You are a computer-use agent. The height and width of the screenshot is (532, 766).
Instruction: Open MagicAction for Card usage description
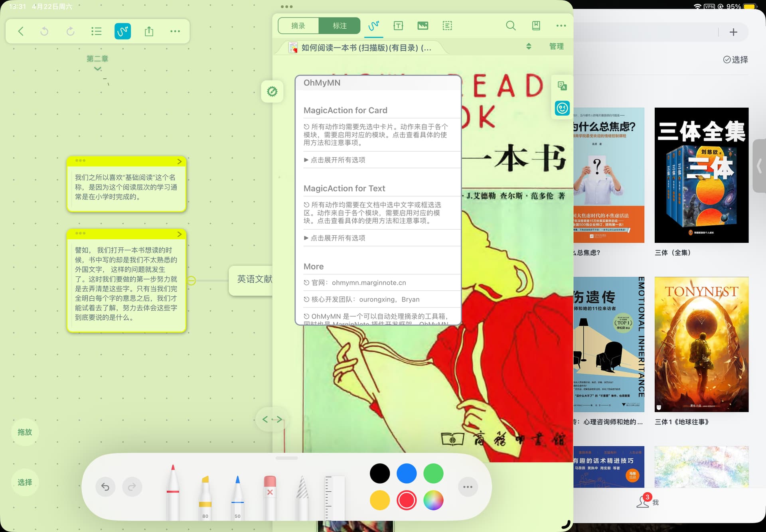[x=382, y=135]
